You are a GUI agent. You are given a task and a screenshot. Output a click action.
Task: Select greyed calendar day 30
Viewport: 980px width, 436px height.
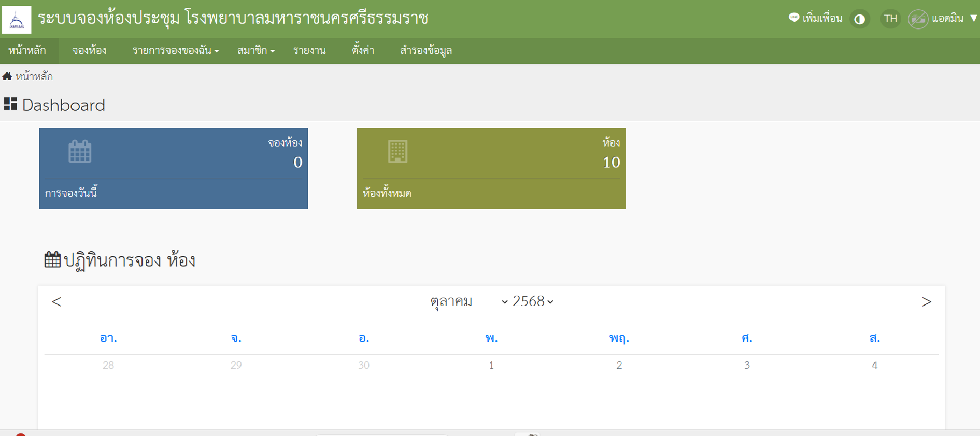click(364, 365)
